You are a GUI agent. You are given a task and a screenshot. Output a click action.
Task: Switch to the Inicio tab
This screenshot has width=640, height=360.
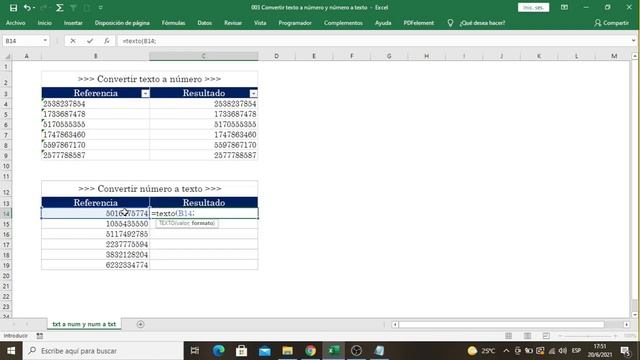[44, 23]
